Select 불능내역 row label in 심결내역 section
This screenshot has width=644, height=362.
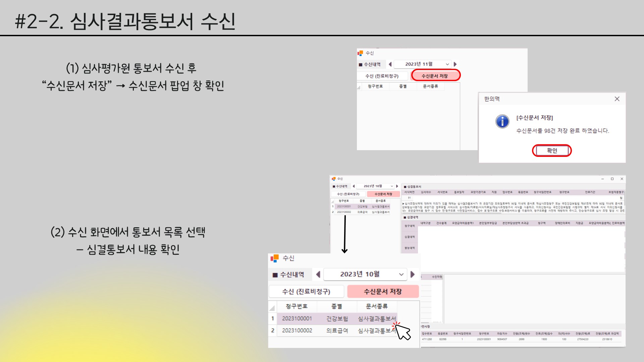click(409, 248)
